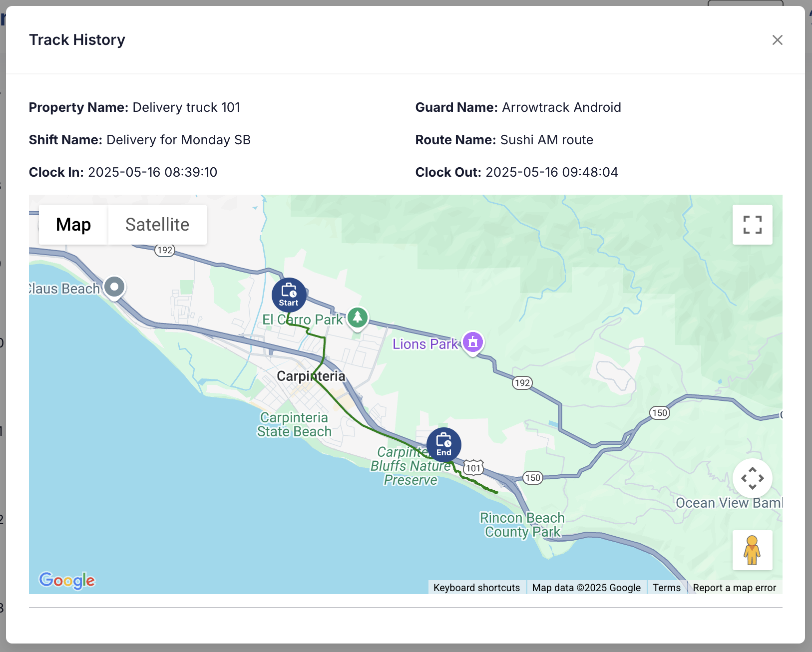Click the Lions Park purple marker
This screenshot has width=812, height=652.
[x=473, y=342]
